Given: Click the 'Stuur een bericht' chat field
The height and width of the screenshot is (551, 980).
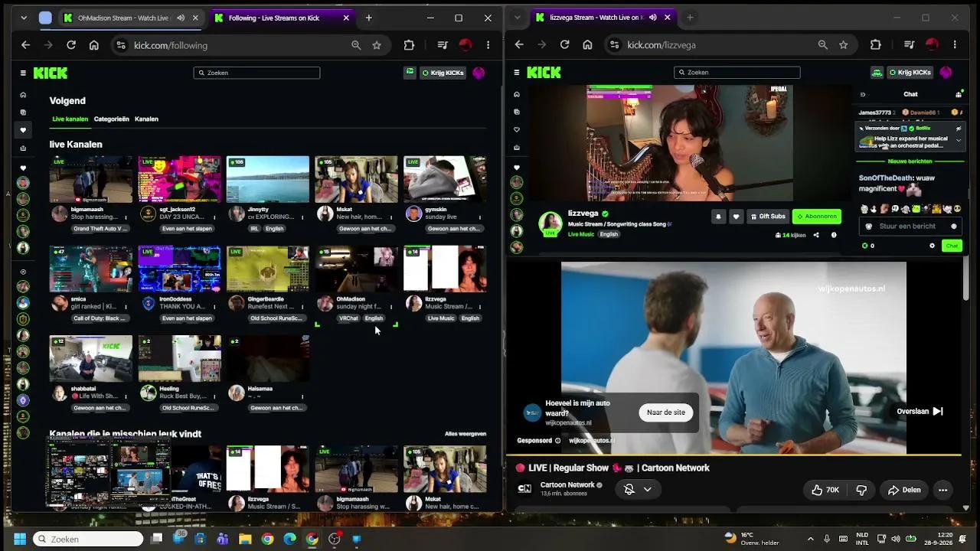Looking at the screenshot, I should click(910, 227).
